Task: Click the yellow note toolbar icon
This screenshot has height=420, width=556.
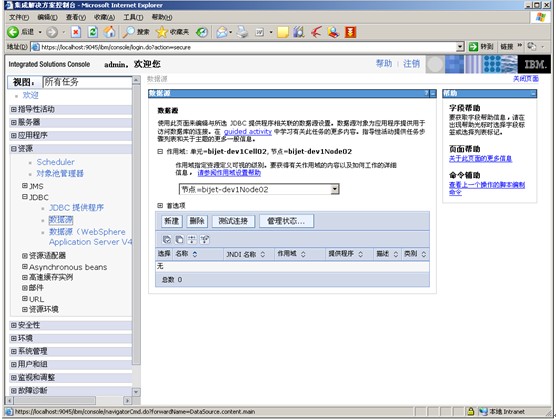Action: 283,32
